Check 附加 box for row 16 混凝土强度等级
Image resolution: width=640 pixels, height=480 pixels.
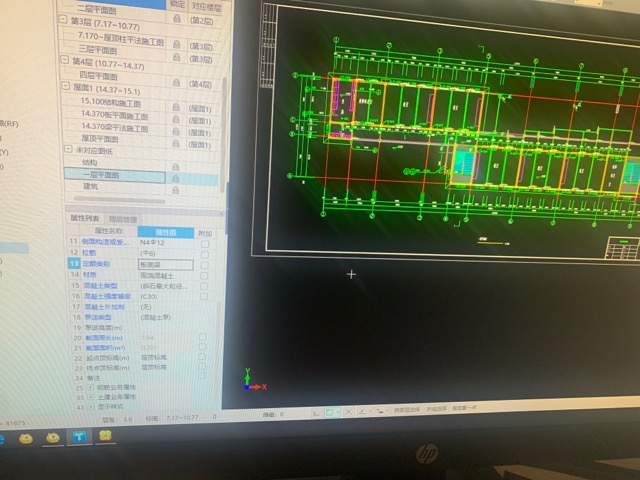coord(204,297)
